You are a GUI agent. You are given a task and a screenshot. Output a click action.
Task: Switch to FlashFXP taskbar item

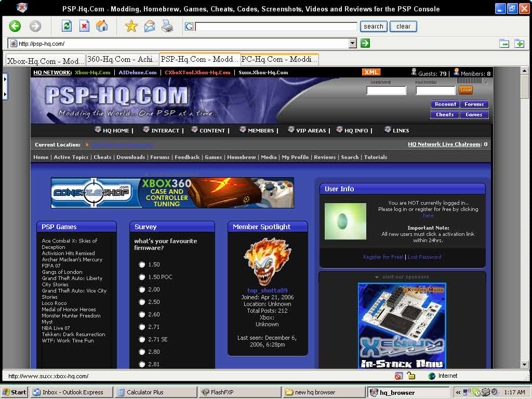click(x=240, y=392)
